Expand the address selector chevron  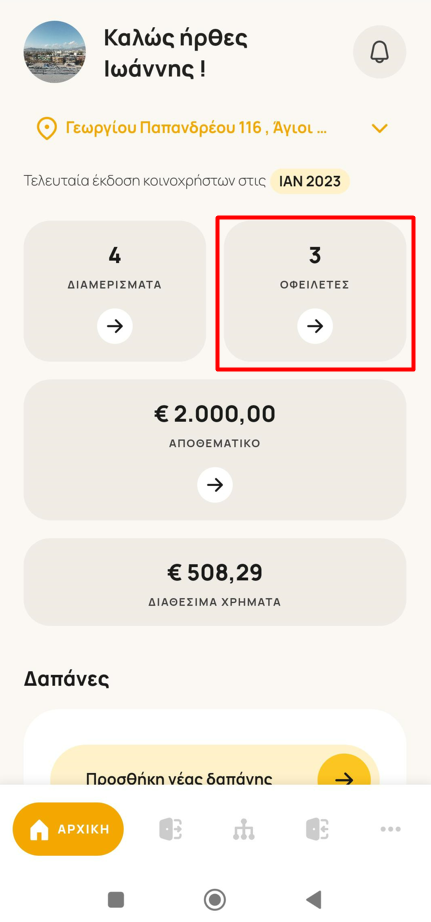pyautogui.click(x=380, y=128)
